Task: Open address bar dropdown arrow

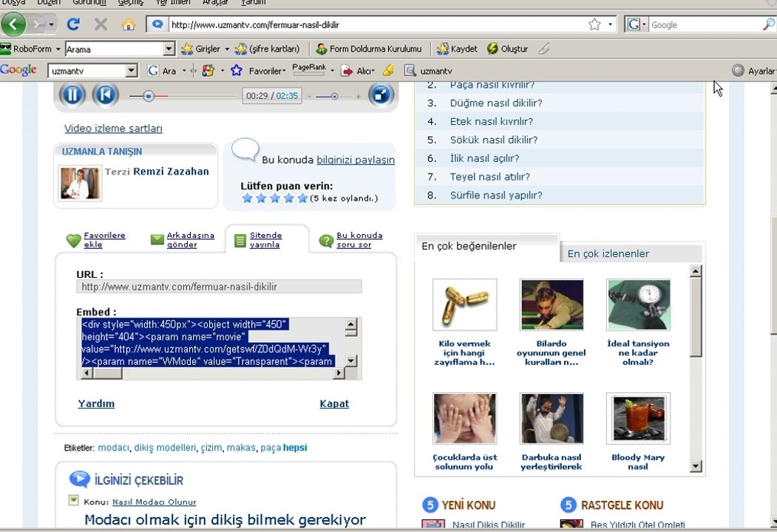Action: pyautogui.click(x=610, y=24)
